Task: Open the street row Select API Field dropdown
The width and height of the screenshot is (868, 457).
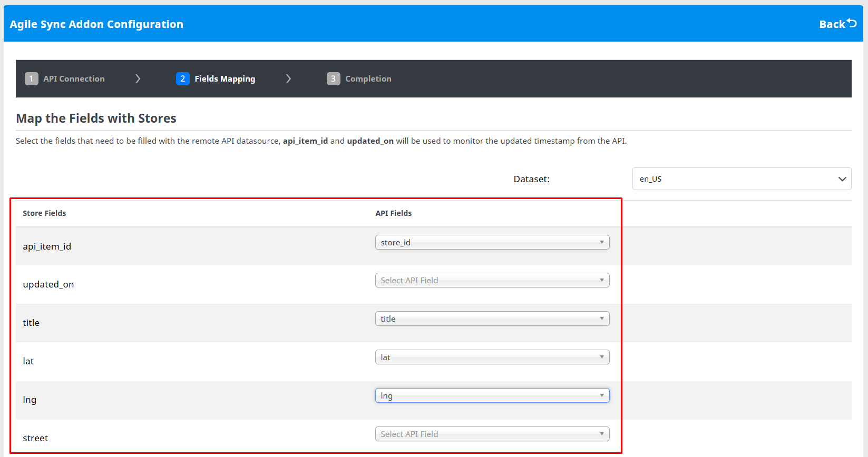Action: pos(492,434)
